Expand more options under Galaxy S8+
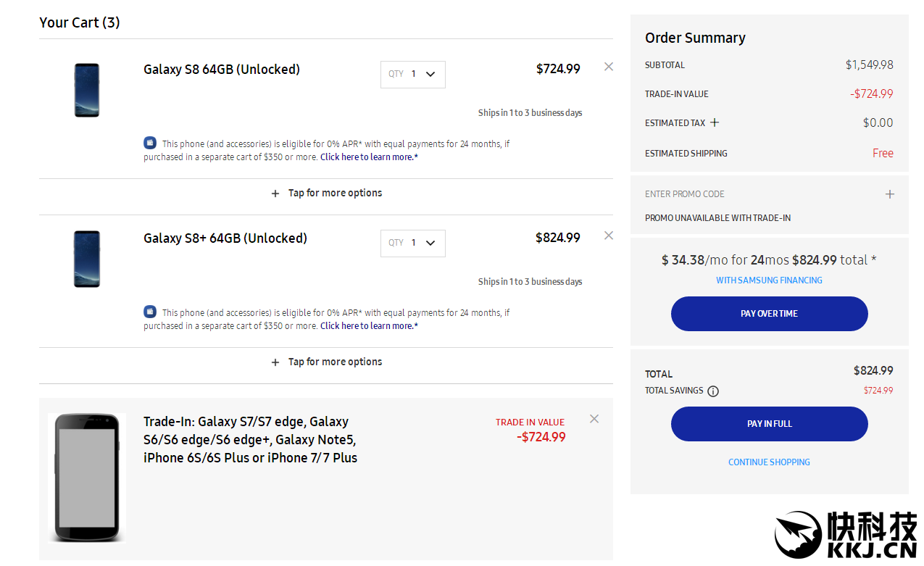 326,362
